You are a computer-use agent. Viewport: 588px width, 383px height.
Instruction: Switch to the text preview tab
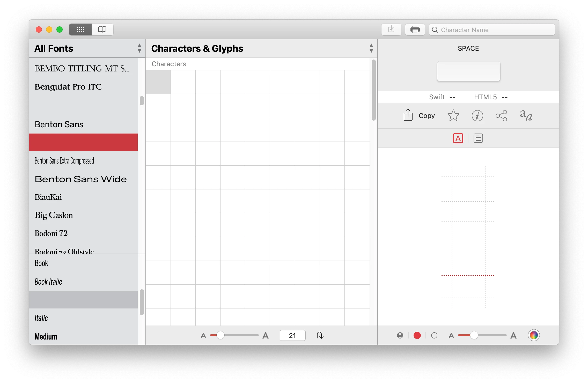478,138
